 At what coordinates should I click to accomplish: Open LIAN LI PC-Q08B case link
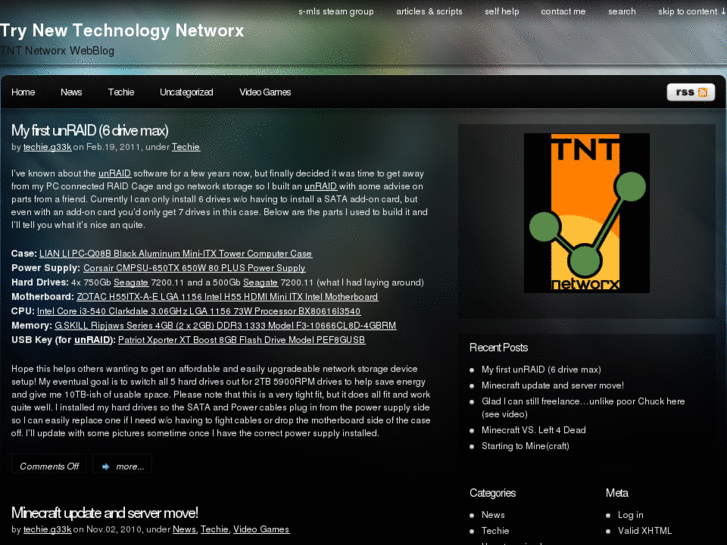click(x=176, y=254)
